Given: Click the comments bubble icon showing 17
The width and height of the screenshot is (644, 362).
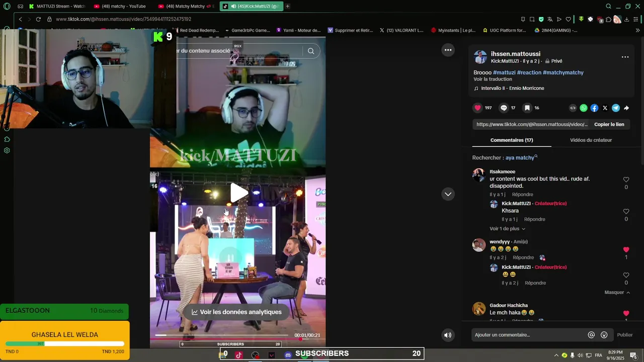Looking at the screenshot, I should (504, 108).
